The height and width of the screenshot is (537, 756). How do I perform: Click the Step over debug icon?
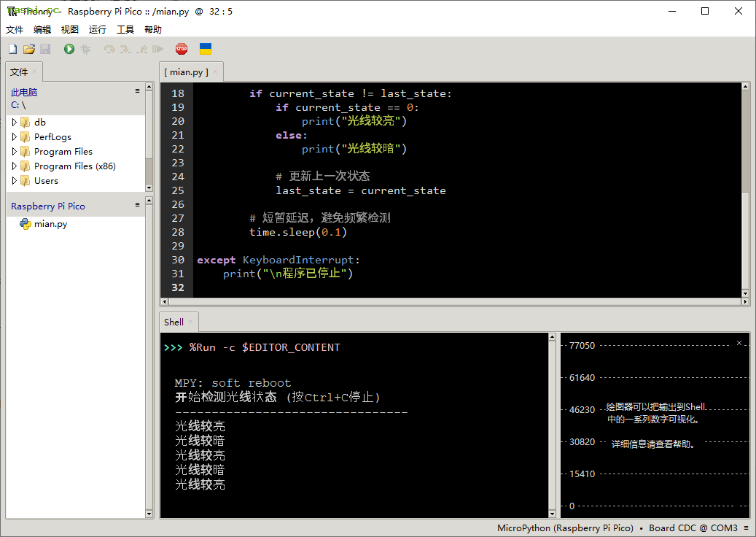[x=109, y=49]
